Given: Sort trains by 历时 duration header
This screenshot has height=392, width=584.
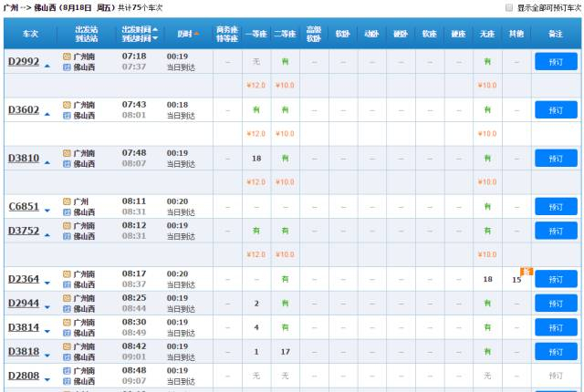Looking at the screenshot, I should click(x=188, y=34).
